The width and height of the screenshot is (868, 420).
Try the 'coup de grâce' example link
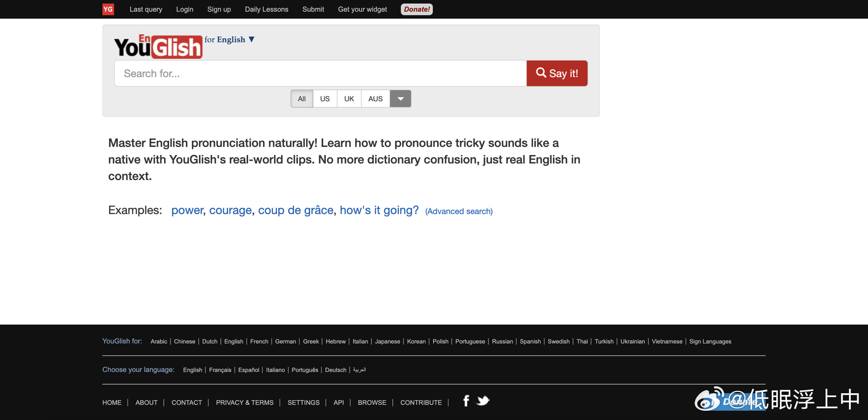click(296, 210)
